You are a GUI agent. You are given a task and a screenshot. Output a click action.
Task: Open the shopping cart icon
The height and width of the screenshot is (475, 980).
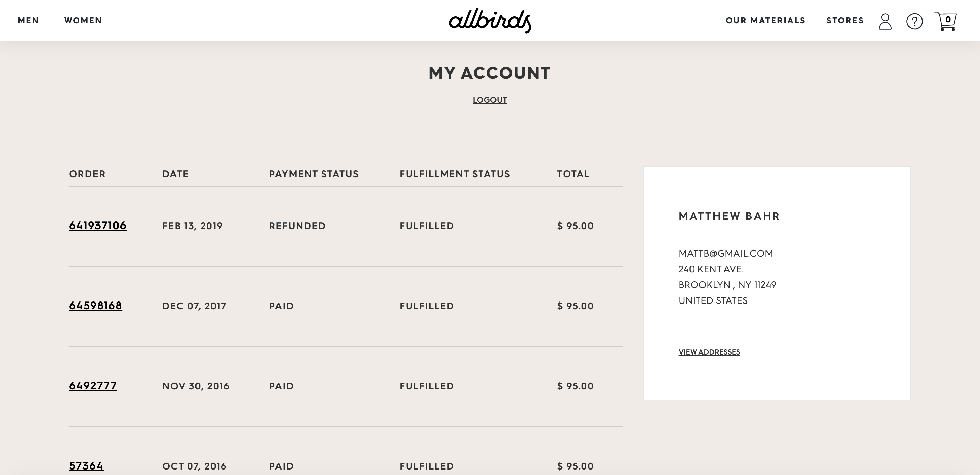(945, 21)
